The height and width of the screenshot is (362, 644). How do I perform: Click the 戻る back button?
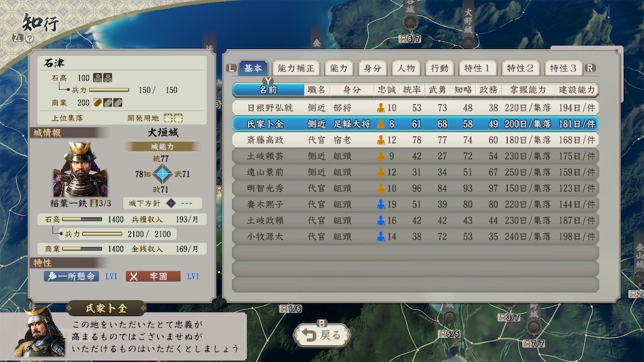(x=322, y=335)
